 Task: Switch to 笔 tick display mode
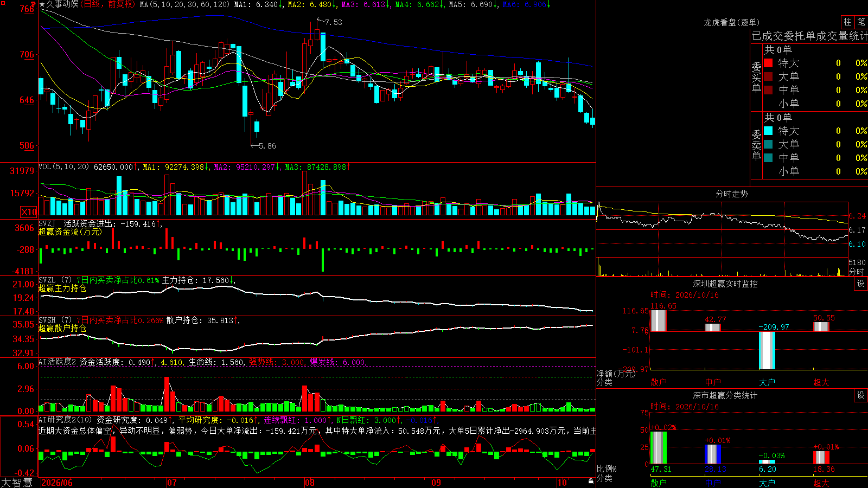(x=861, y=22)
